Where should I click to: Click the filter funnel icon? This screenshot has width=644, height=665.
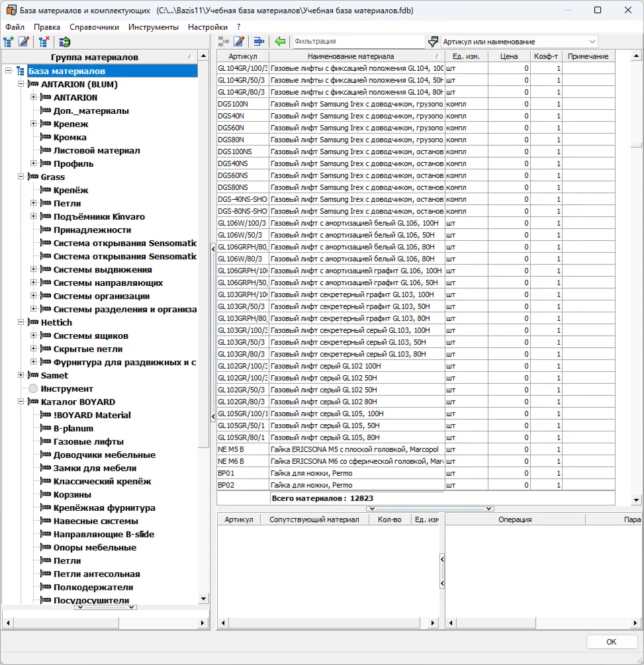tap(433, 42)
